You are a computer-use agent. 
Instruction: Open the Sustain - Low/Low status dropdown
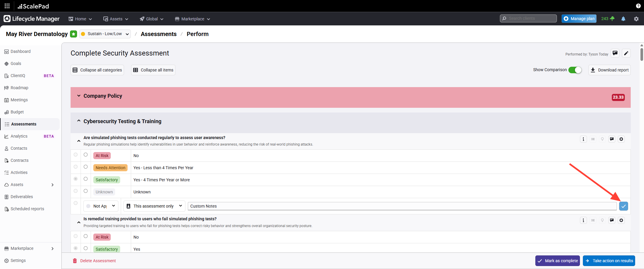105,34
